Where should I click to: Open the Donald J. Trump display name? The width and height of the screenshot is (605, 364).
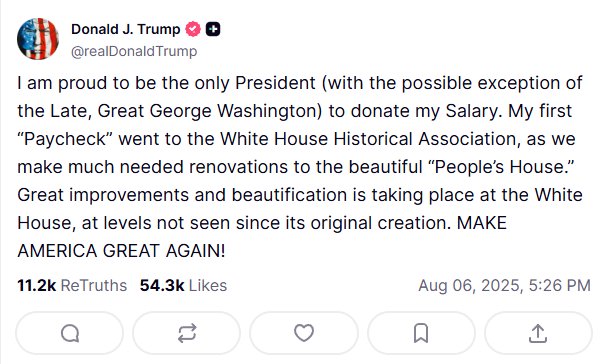[x=125, y=29]
